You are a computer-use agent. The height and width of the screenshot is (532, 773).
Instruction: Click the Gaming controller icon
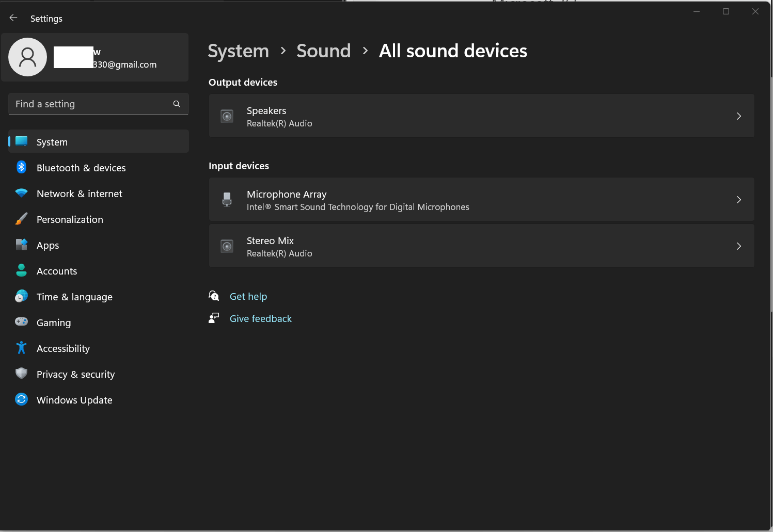pyautogui.click(x=21, y=322)
